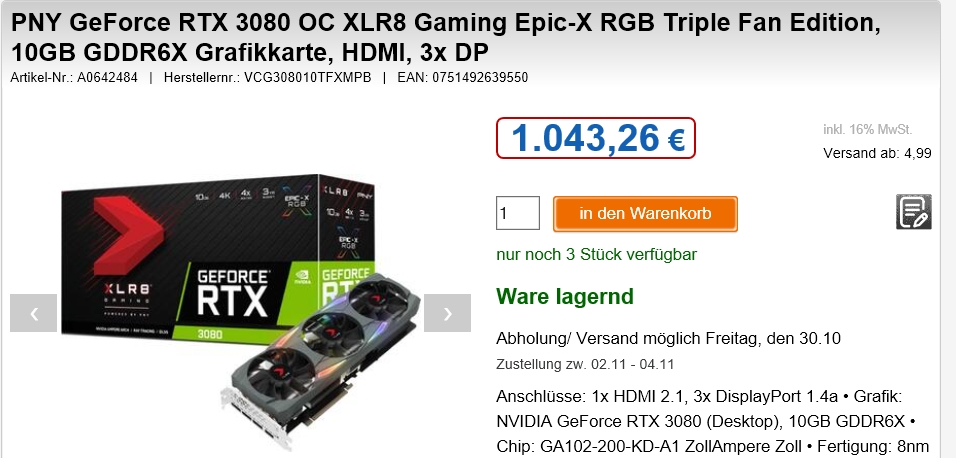The width and height of the screenshot is (956, 458).
Task: Click the 'Versand ab: 4,99' shipping info
Action: coord(877,153)
